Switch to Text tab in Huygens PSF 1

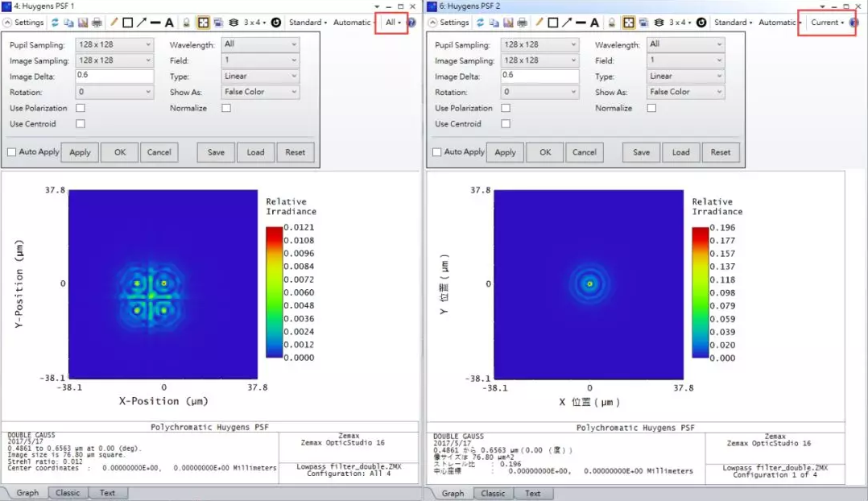tap(107, 493)
